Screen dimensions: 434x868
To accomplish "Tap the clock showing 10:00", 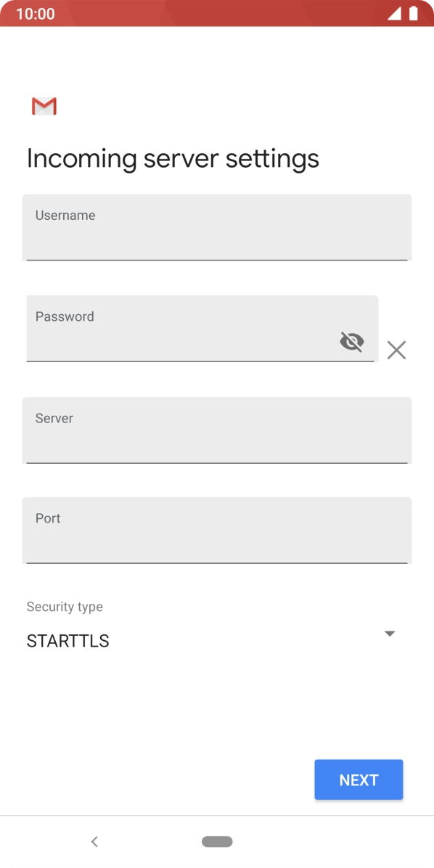I will point(36,13).
